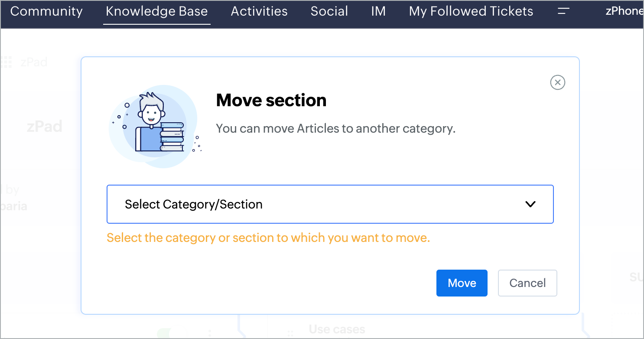Click the 'You can move Articles' description
The height and width of the screenshot is (339, 644).
point(335,129)
